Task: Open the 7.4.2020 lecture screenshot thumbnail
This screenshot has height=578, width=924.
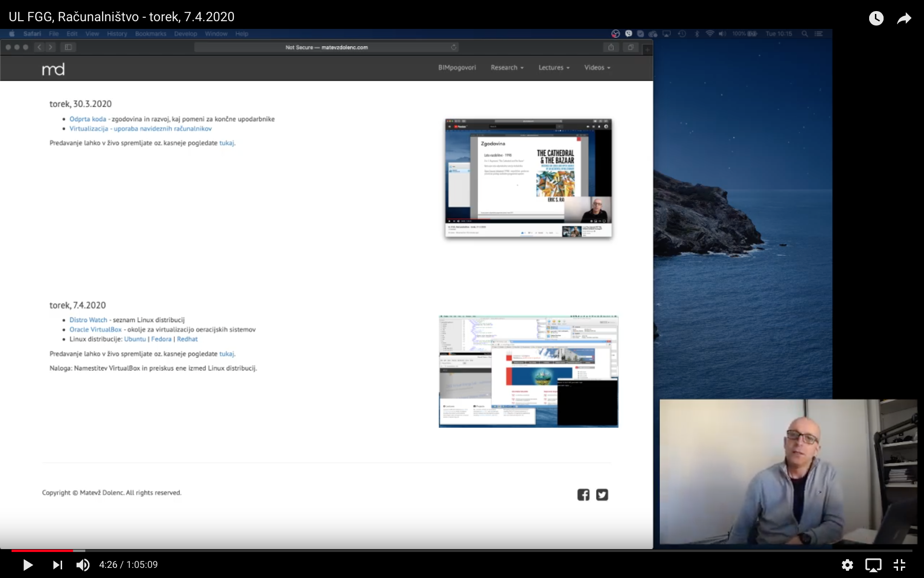Action: pos(528,371)
